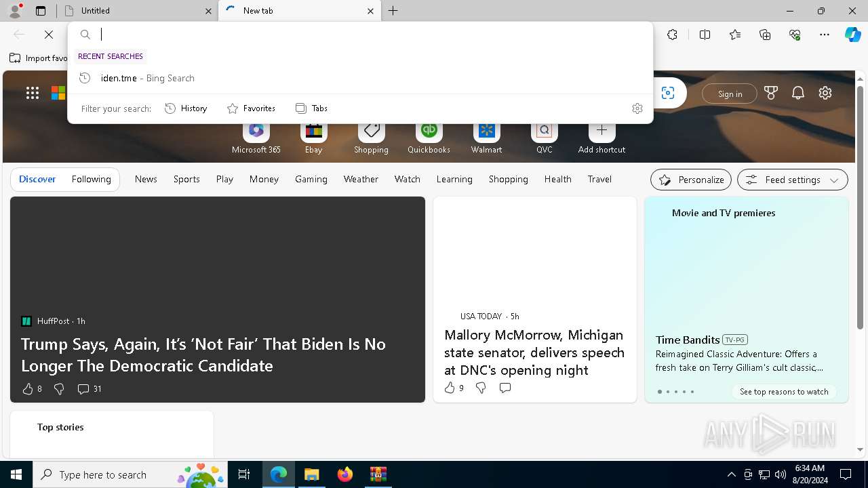Click the Personalize button
Screen dimensions: 868x488
(691, 180)
